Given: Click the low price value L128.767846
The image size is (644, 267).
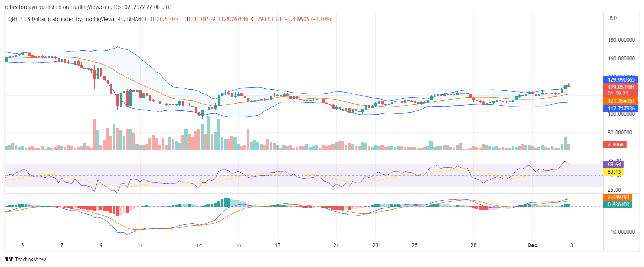Looking at the screenshot, I should [233, 19].
